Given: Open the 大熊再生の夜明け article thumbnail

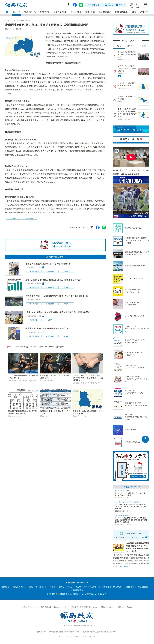Looking at the screenshot, I should [14, 301].
